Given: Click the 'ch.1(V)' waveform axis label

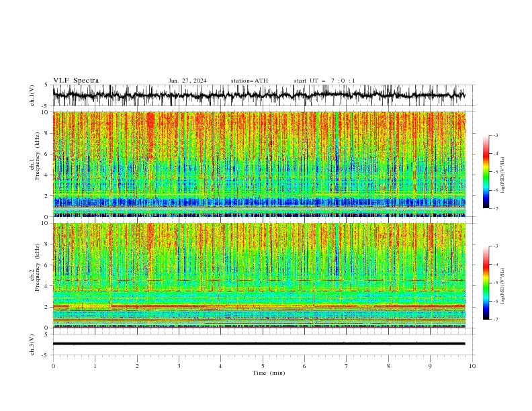Looking at the screenshot, I should coord(32,95).
